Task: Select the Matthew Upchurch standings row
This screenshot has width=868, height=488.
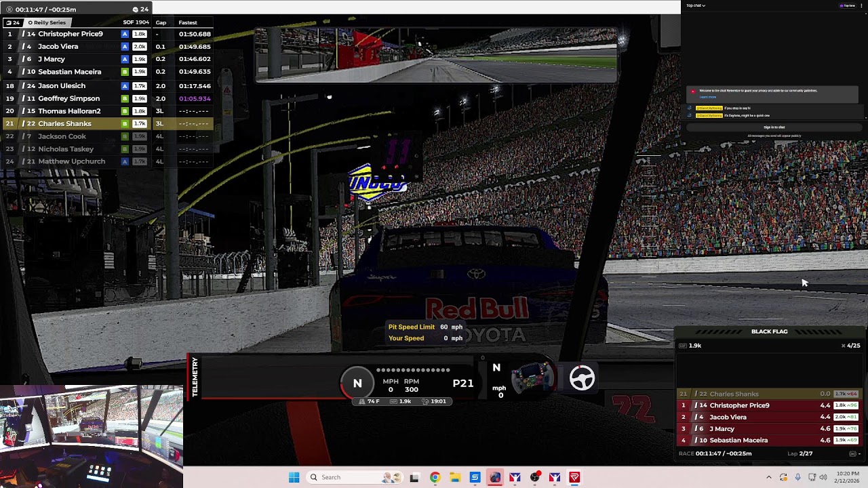Action: pos(107,161)
